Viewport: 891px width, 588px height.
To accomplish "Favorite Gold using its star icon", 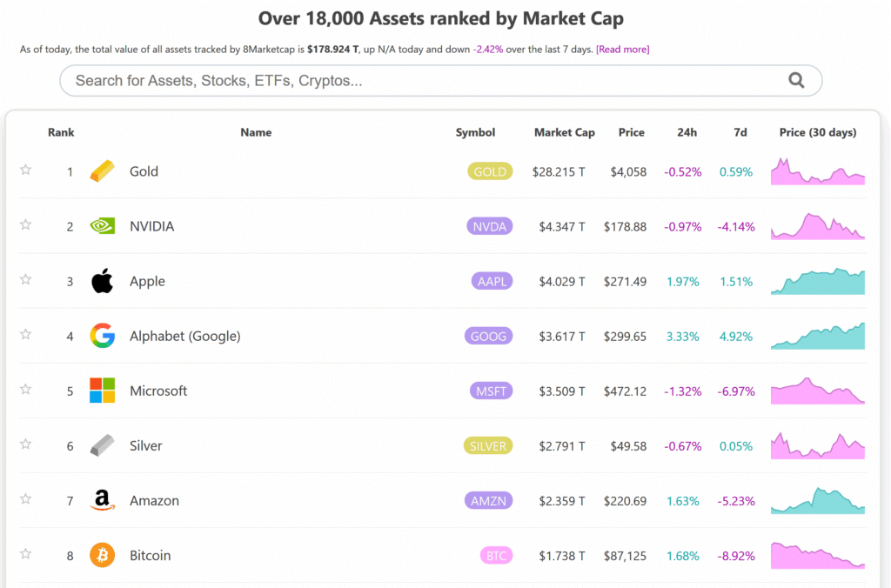I will click(25, 170).
